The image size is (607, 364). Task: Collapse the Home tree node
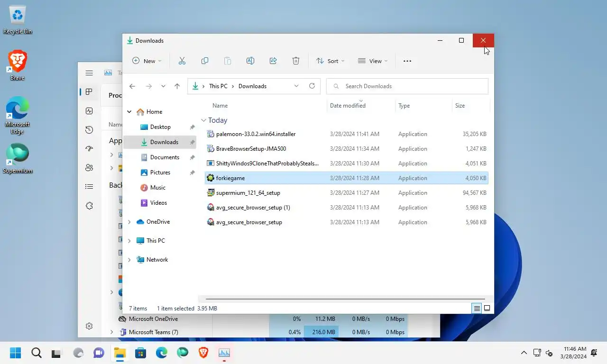coord(129,112)
